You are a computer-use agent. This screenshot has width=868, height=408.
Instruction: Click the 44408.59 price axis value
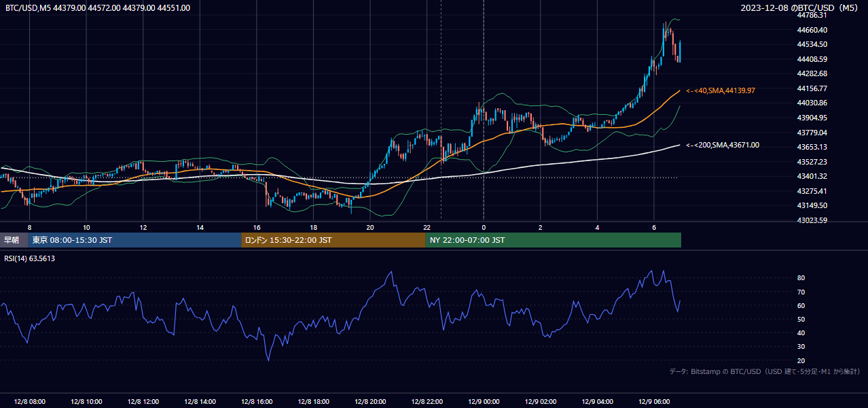point(813,59)
